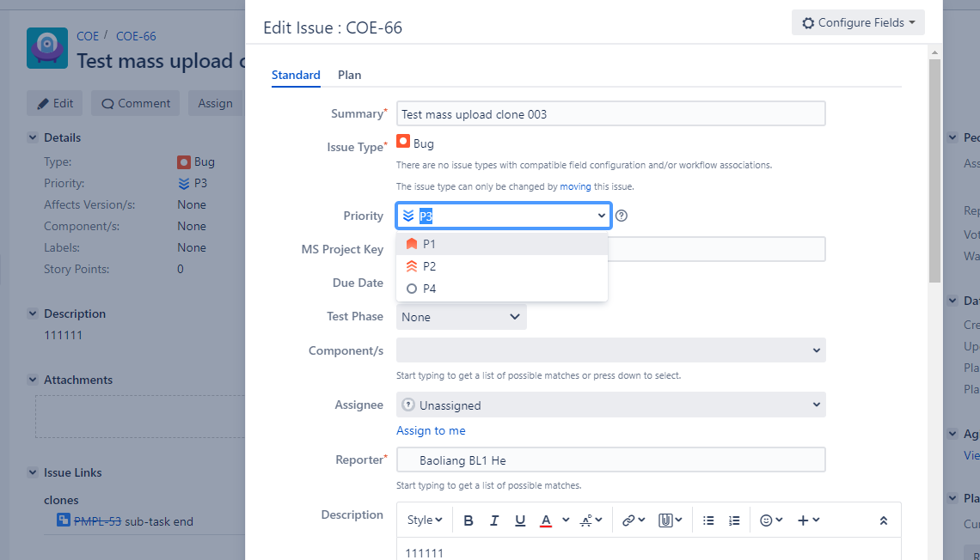Click the Priority help question-mark icon
This screenshot has width=980, height=560.
[x=622, y=216]
